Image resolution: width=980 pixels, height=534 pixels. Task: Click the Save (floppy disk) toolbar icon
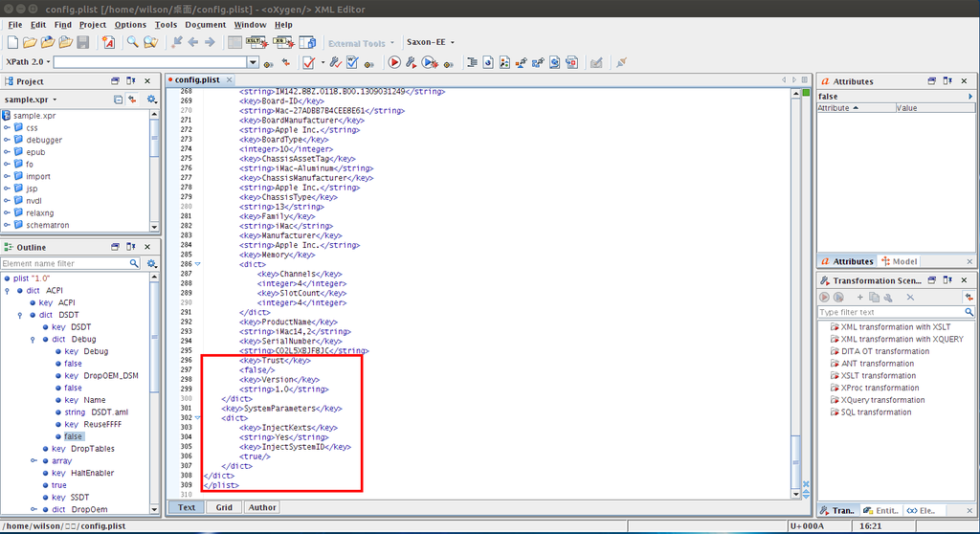click(x=82, y=42)
